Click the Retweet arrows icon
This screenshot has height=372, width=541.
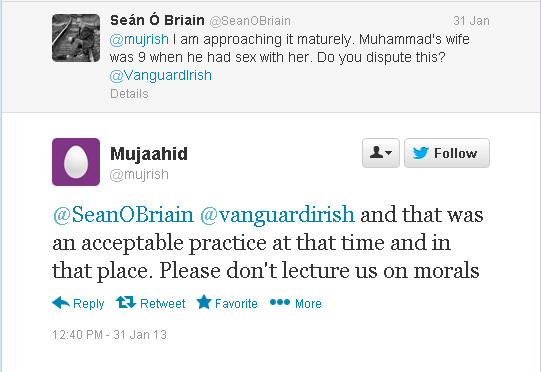[x=126, y=302]
